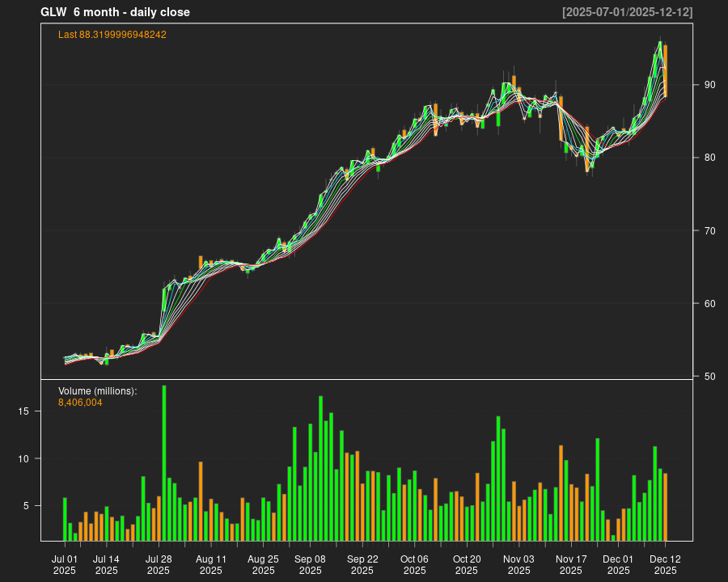
Task: Click the 70 price axis label
Action: tap(709, 231)
